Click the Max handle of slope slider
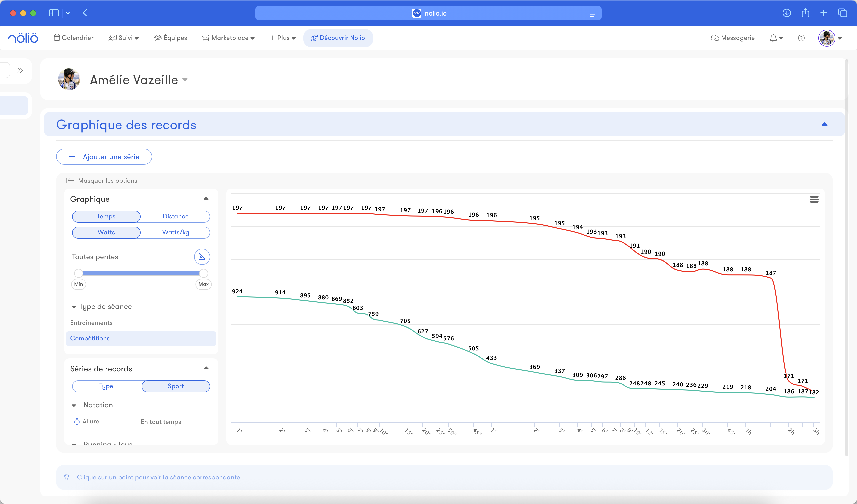The width and height of the screenshot is (857, 504). [x=203, y=273]
